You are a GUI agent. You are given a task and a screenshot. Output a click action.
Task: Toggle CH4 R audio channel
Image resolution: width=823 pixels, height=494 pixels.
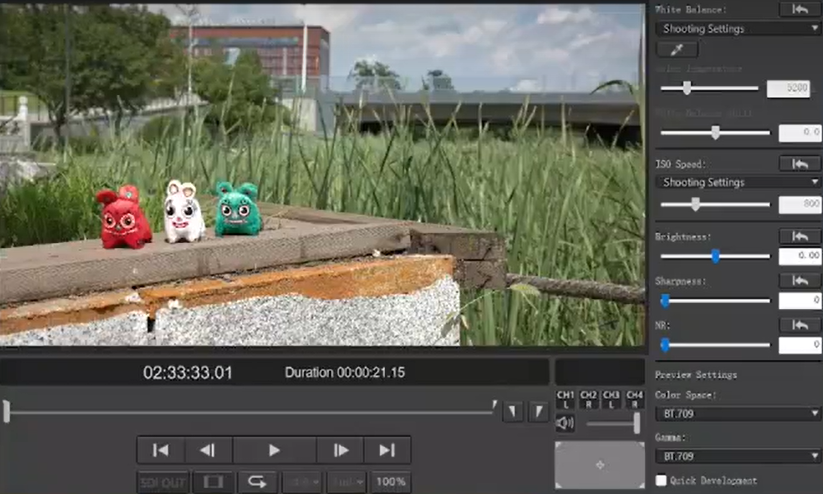click(x=634, y=398)
